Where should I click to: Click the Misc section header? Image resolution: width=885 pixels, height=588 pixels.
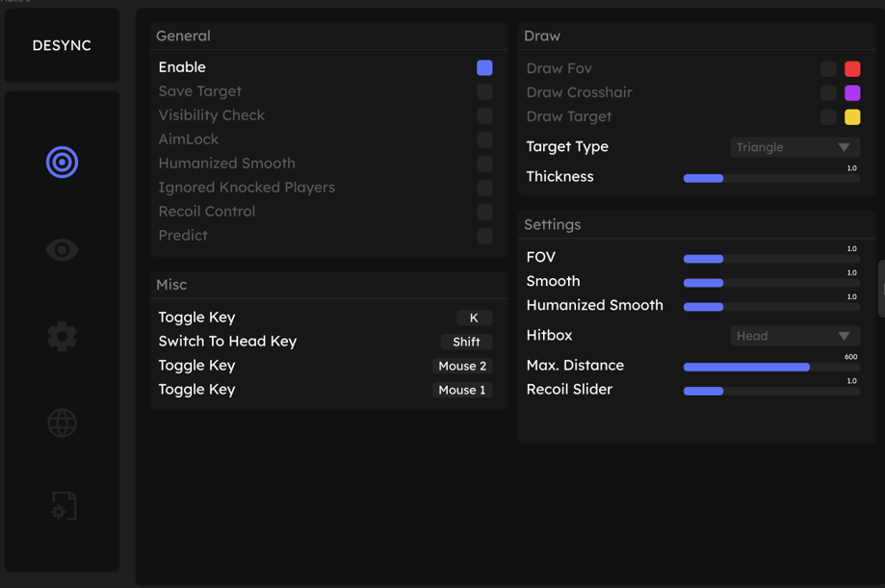[x=171, y=285]
